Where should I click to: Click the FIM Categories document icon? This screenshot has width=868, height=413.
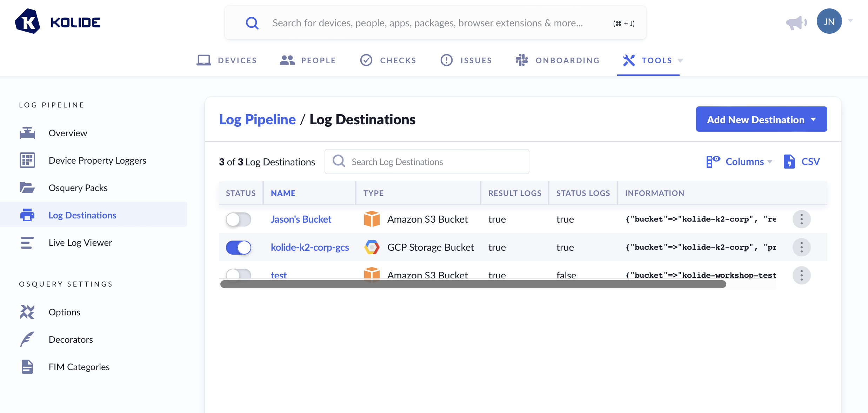[27, 367]
